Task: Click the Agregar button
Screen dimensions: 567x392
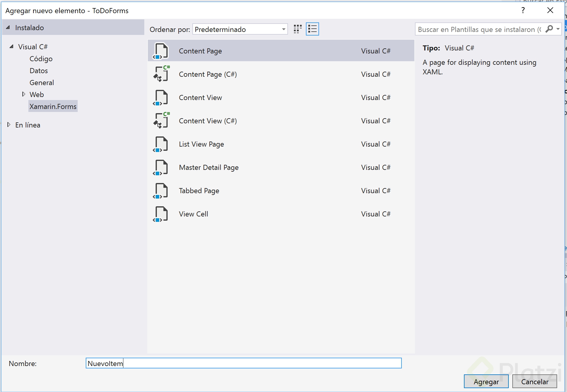Action: [x=486, y=382]
